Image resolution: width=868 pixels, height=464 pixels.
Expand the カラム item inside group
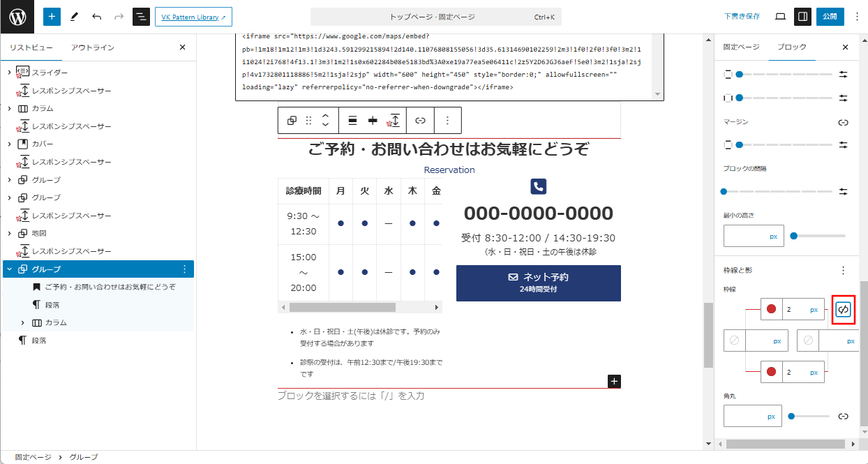(x=22, y=323)
